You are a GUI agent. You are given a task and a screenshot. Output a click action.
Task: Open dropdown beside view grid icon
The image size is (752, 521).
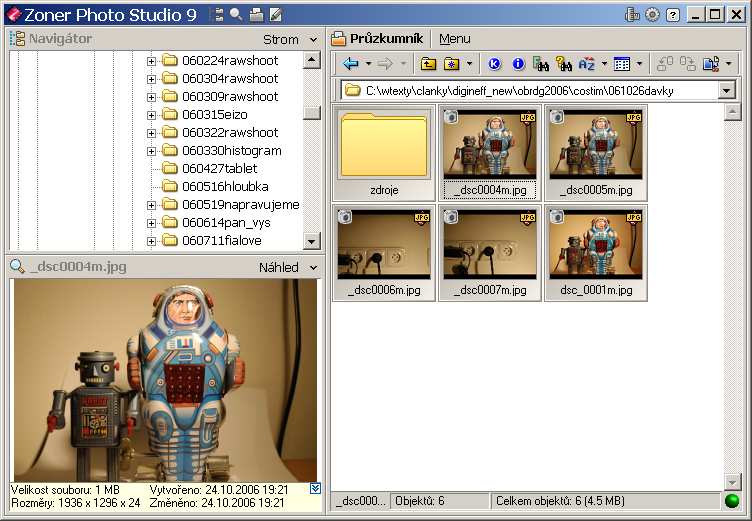[x=639, y=63]
